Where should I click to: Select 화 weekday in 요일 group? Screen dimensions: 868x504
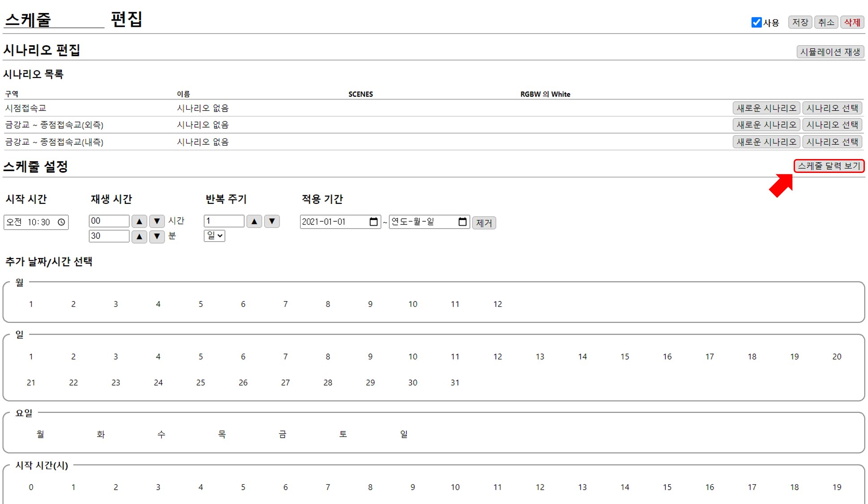coord(101,434)
